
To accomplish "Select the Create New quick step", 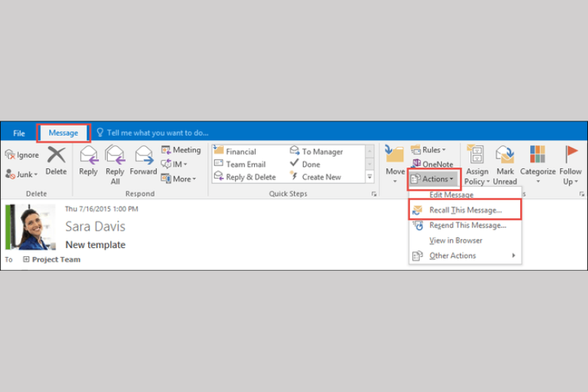I will tap(315, 177).
